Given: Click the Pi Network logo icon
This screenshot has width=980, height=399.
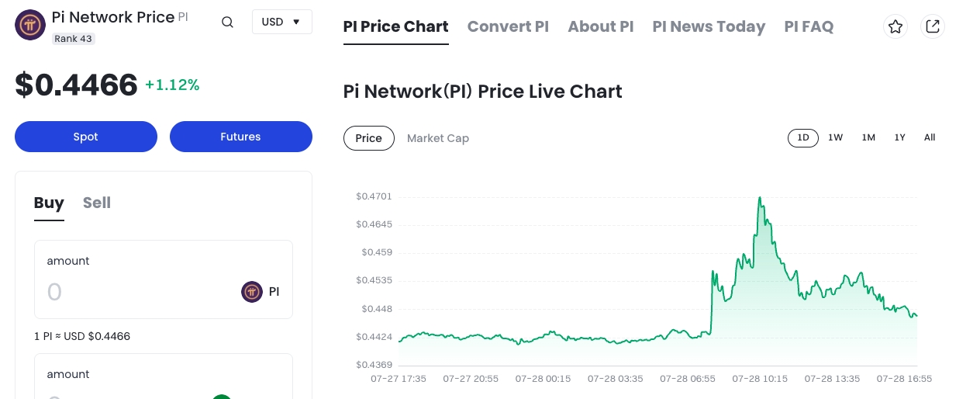Looking at the screenshot, I should tap(30, 25).
